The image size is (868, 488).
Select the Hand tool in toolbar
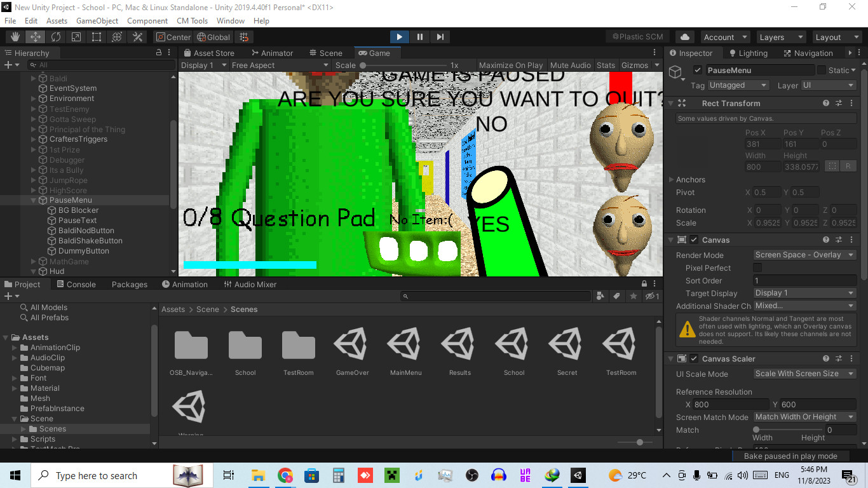15,37
